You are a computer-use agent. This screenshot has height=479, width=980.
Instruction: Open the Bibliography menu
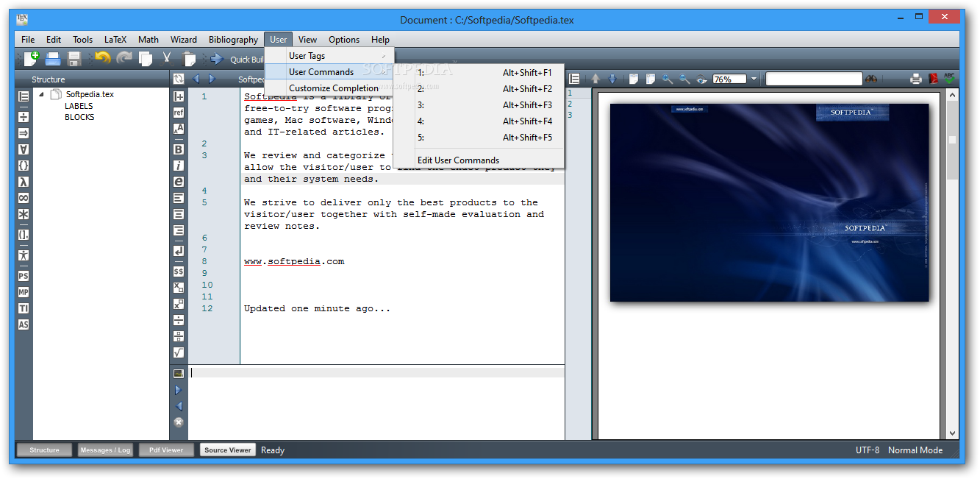tap(233, 40)
